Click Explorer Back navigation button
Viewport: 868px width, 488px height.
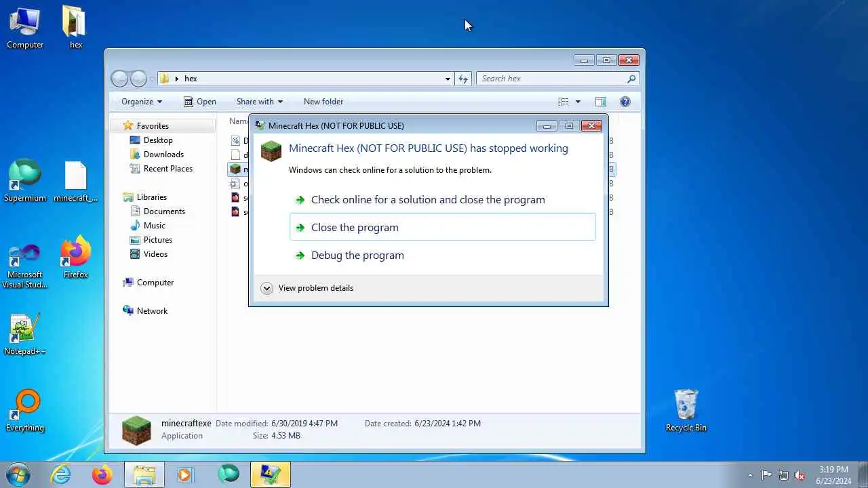pos(119,79)
